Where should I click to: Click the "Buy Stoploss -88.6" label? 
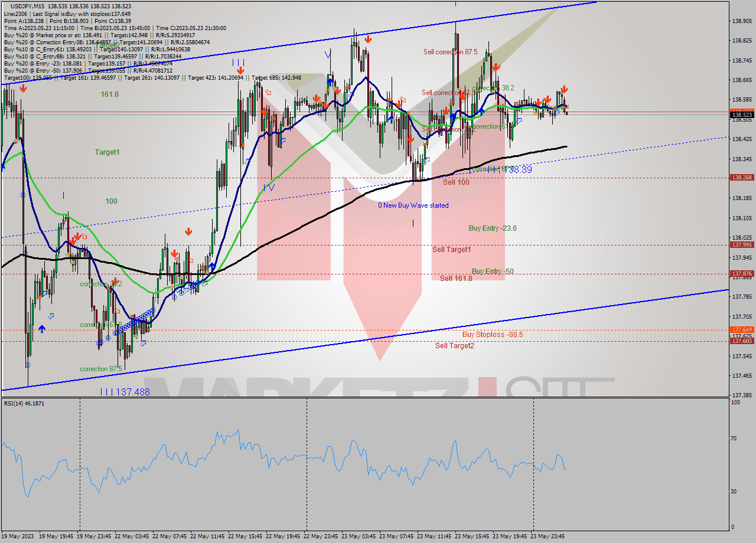pos(493,335)
